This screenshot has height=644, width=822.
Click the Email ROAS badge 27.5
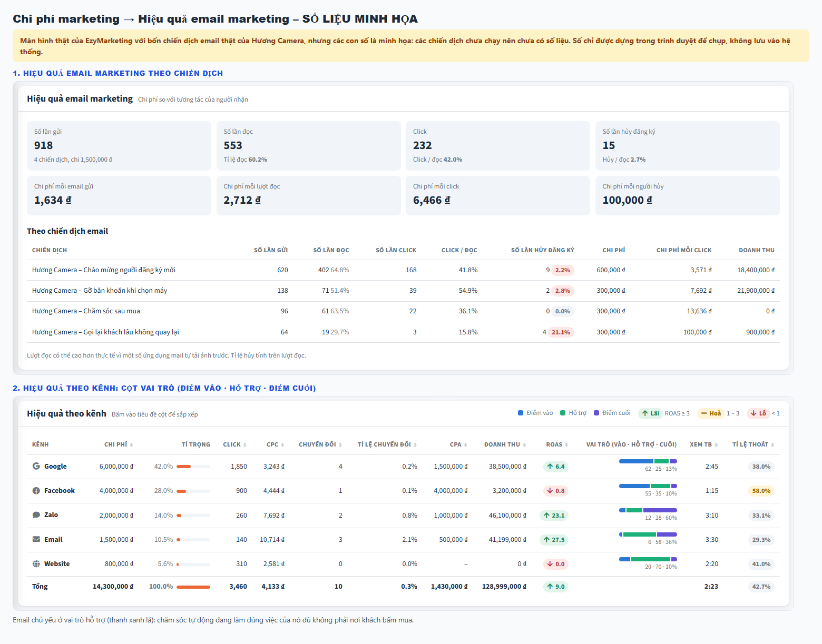[x=554, y=540]
